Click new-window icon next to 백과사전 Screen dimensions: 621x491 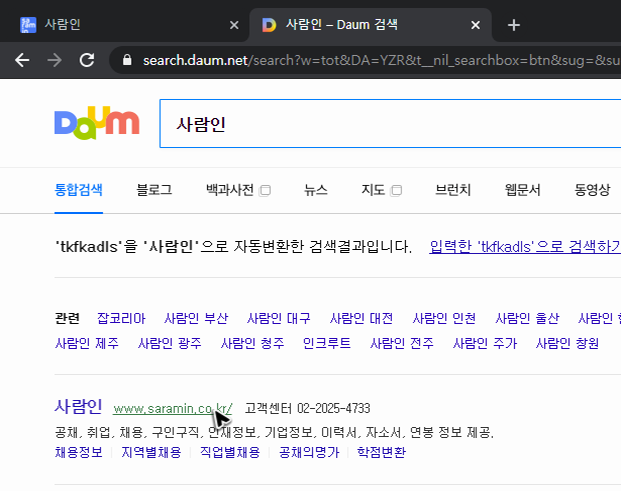(x=265, y=191)
